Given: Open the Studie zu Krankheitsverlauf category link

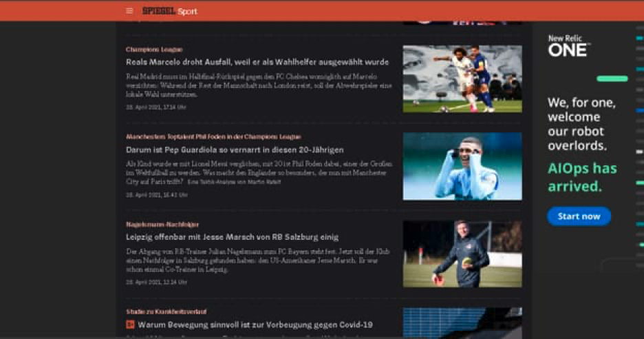Looking at the screenshot, I should point(166,311).
